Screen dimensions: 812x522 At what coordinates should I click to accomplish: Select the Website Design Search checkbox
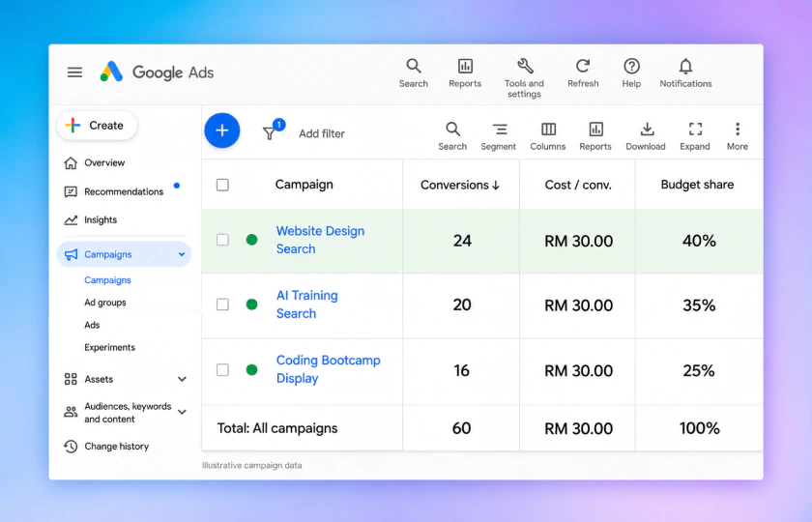point(222,240)
